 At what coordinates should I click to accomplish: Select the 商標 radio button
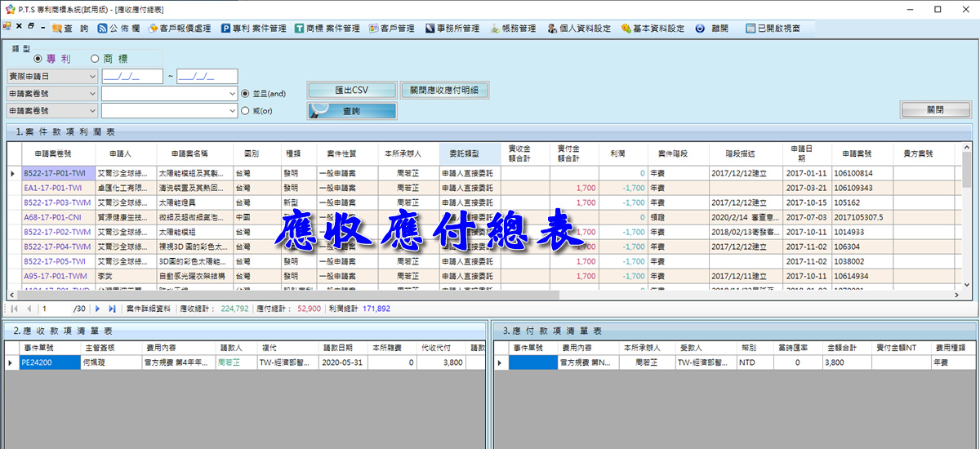tap(95, 59)
